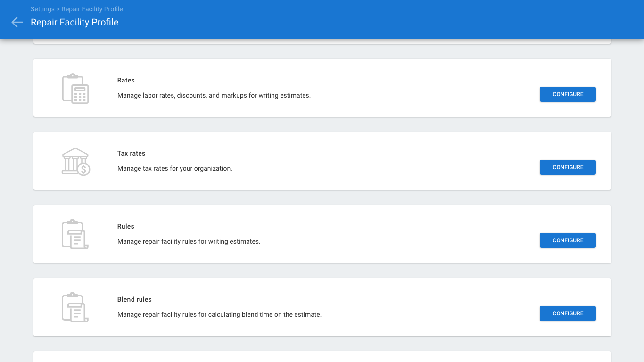Click the blend time calculation description
The height and width of the screenshot is (362, 644).
point(219,314)
